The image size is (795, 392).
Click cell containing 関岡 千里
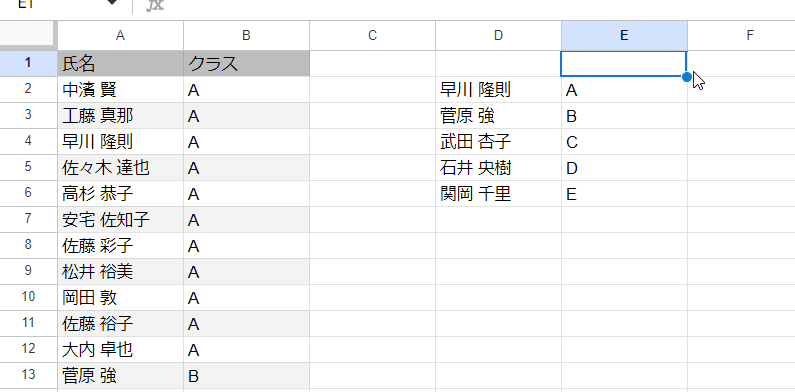coord(498,194)
